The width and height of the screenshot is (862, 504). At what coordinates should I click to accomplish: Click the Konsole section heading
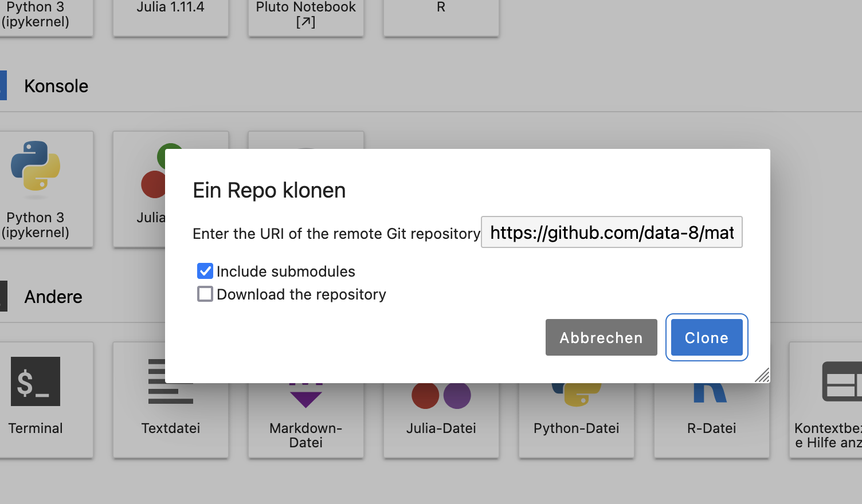coord(56,86)
